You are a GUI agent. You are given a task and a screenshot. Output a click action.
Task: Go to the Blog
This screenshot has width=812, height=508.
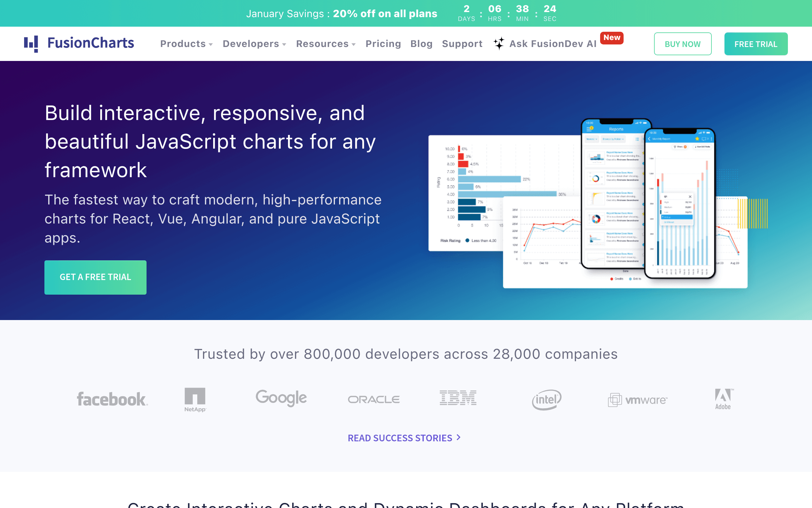(x=422, y=44)
